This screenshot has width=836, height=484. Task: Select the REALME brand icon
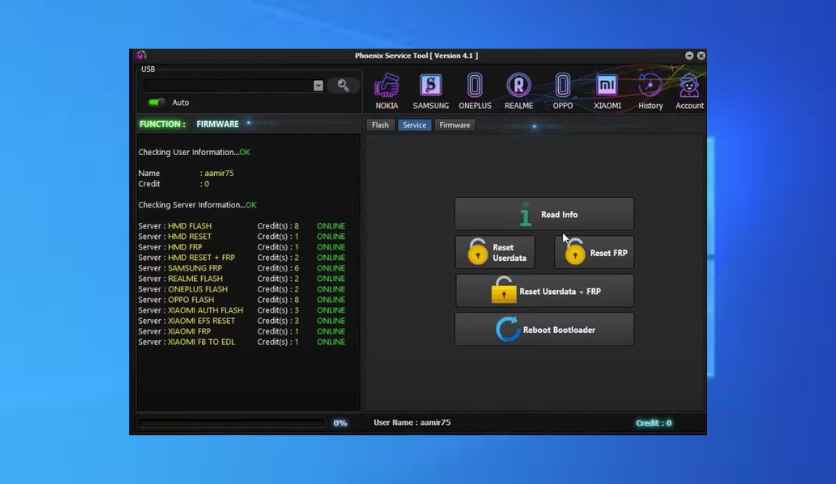[x=519, y=91]
